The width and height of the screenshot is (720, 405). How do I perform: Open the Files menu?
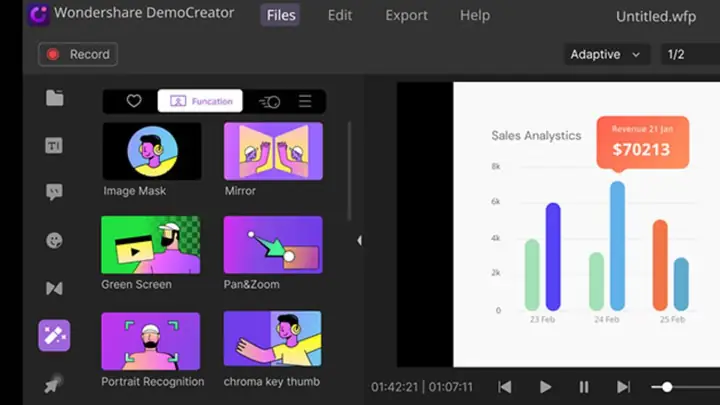point(281,15)
